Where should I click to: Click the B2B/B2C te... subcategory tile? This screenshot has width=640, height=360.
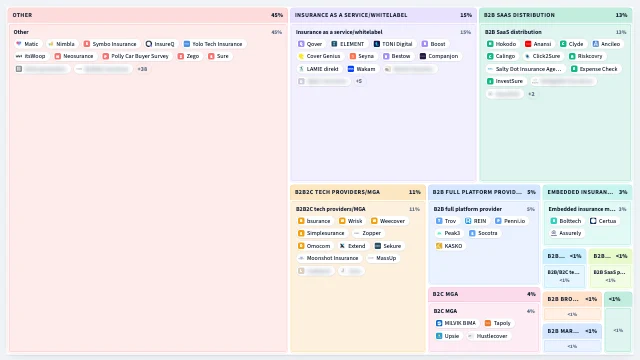(x=564, y=276)
